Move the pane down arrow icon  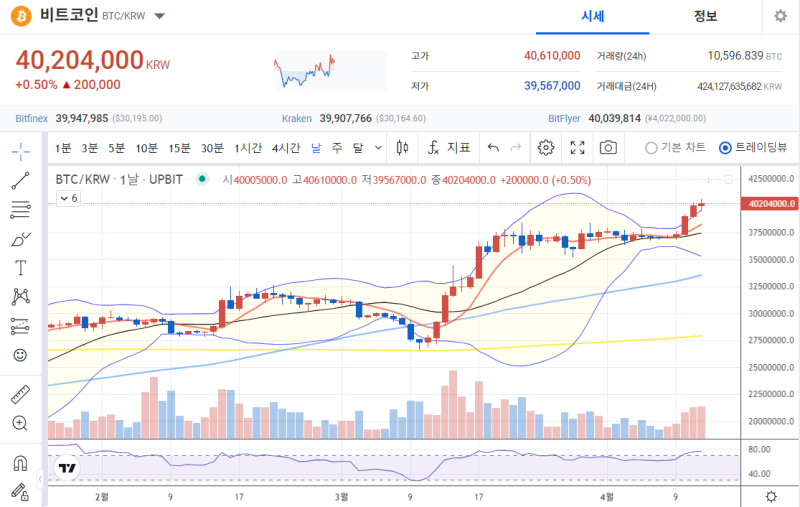pyautogui.click(x=709, y=179)
